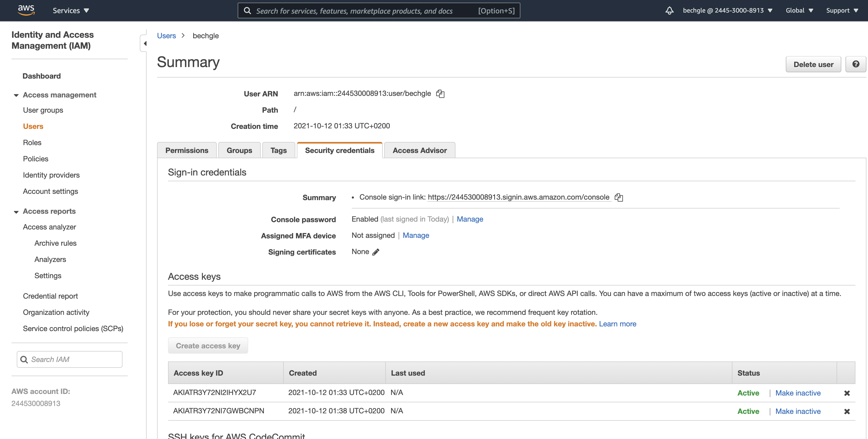Go to Users breadcrumb link
The width and height of the screenshot is (868, 439).
pyautogui.click(x=166, y=36)
